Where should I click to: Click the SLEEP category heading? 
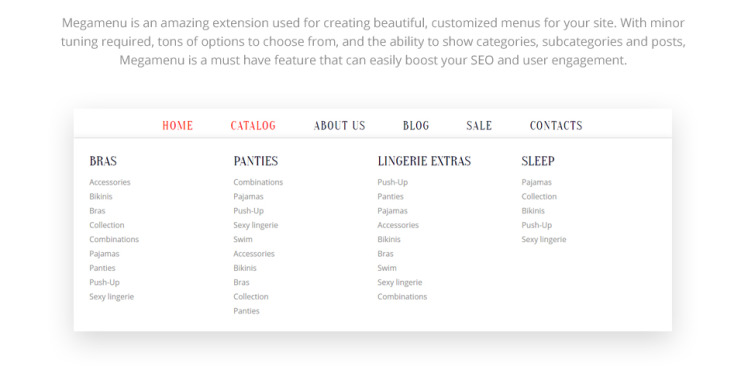point(538,161)
